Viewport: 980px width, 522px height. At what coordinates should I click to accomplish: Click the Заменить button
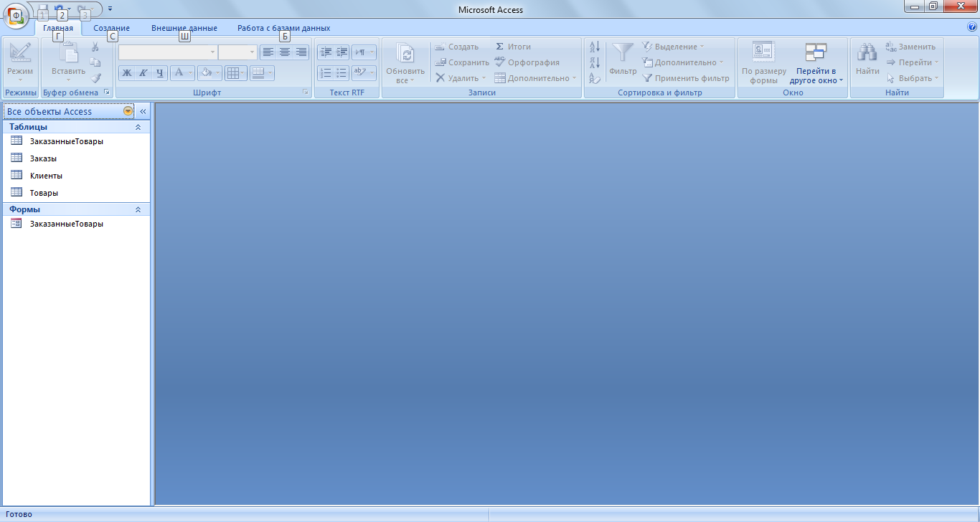point(910,47)
